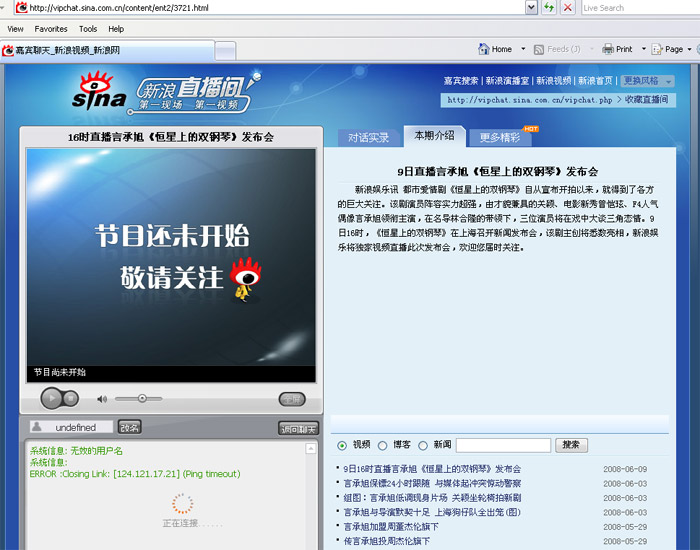700x550 pixels.
Task: Click the 改名 rename button
Action: click(129, 427)
